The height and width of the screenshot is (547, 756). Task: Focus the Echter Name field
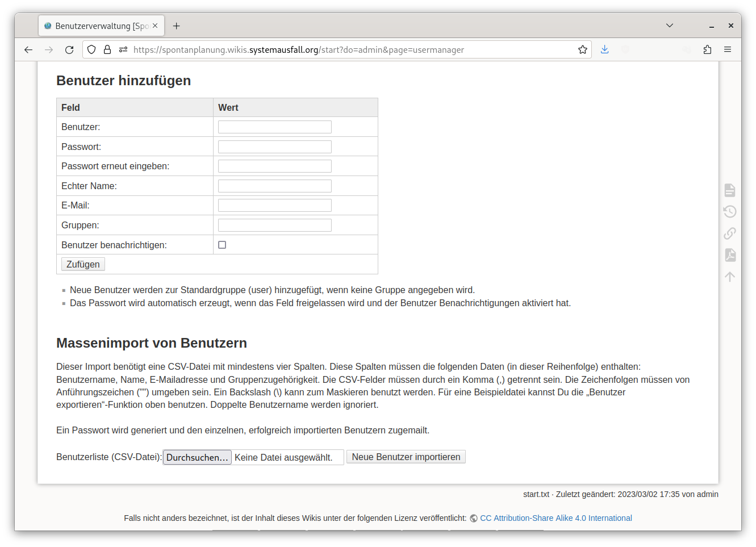coord(275,186)
